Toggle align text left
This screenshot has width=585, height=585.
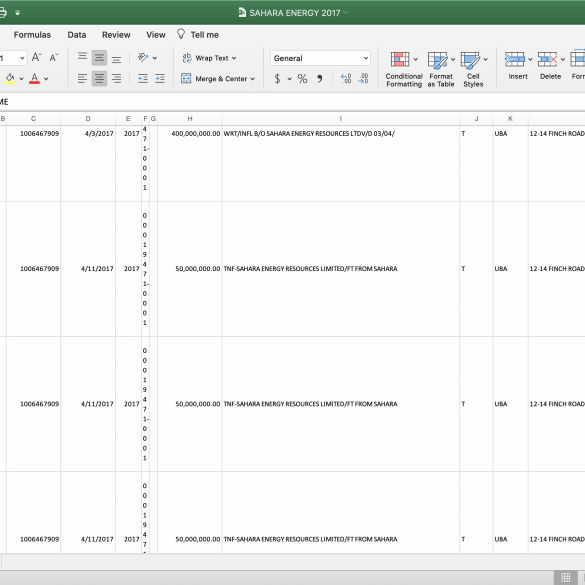82,78
